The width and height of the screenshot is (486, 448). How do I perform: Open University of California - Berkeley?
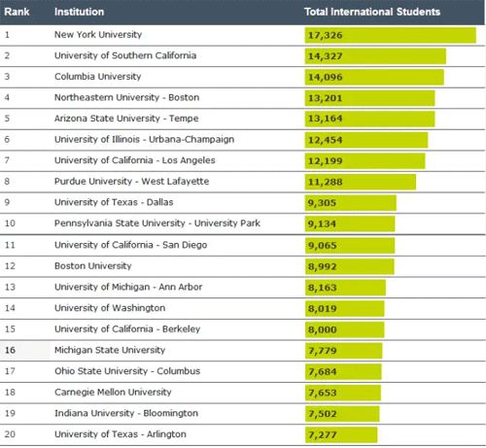pos(127,328)
